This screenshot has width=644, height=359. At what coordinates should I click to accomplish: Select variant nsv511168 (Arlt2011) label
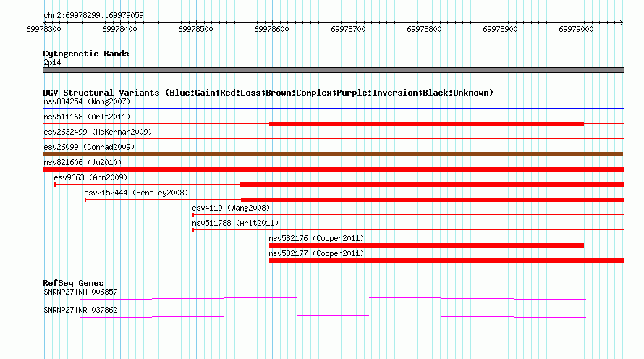click(87, 117)
